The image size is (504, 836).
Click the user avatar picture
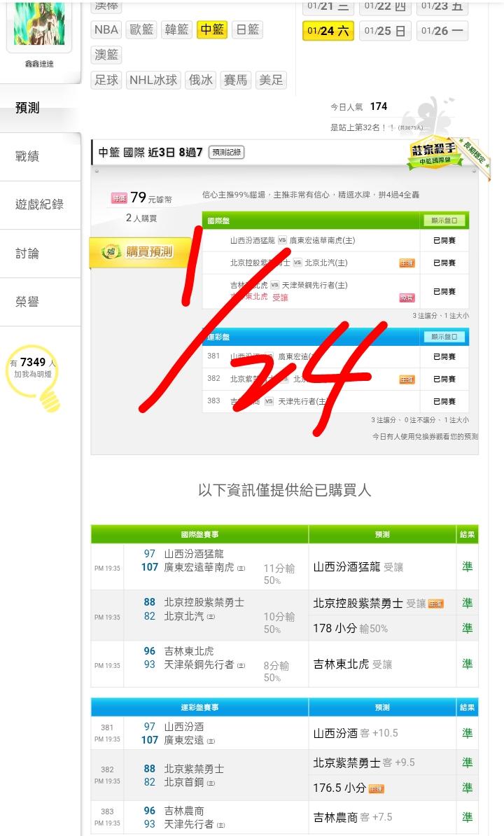click(39, 24)
